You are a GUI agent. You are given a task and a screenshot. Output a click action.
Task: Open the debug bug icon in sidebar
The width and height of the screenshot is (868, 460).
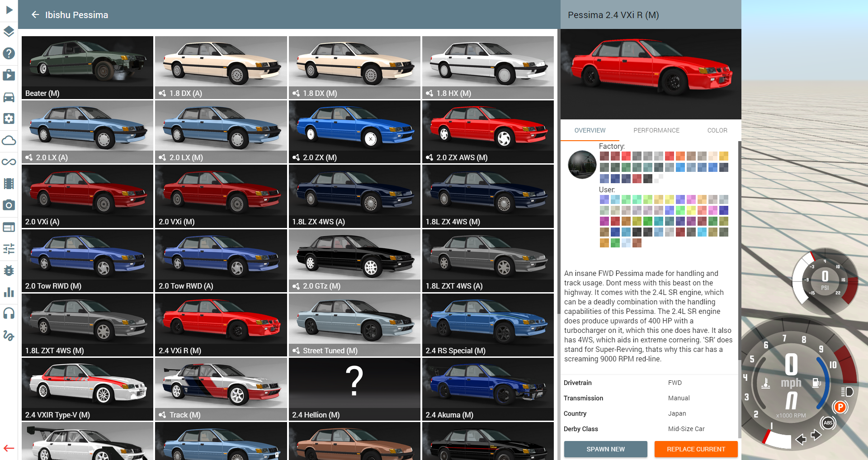[9, 270]
